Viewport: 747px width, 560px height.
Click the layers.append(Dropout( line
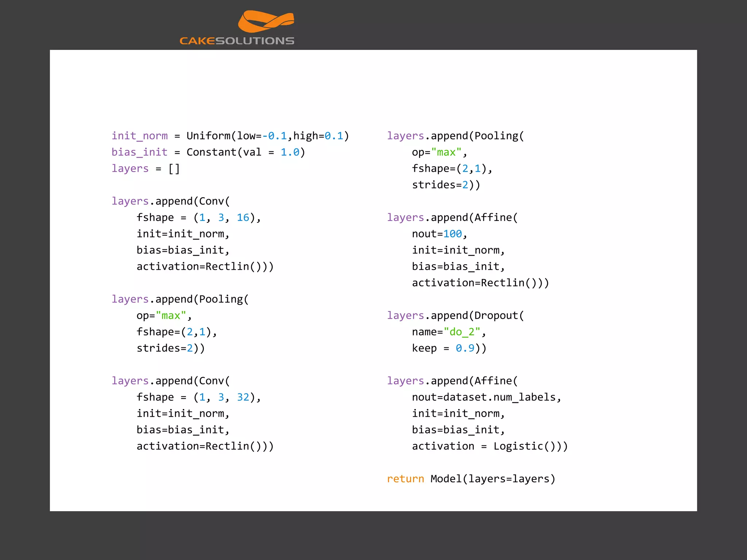pyautogui.click(x=455, y=315)
